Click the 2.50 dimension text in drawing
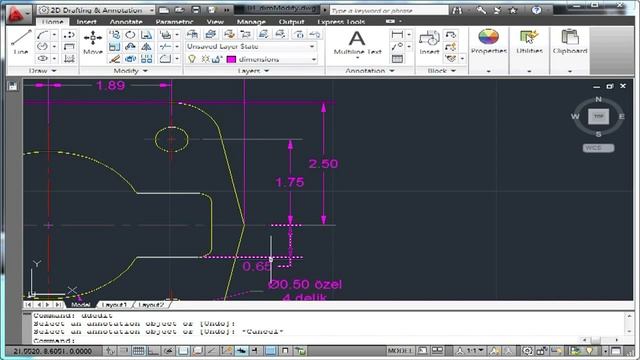The image size is (640, 360). point(323,164)
